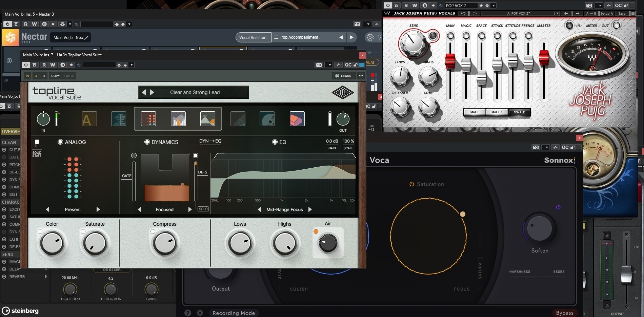Open Nectar Cubase preset dropdown arrow
Image resolution: width=644 pixels, height=317 pixels.
pos(129,24)
